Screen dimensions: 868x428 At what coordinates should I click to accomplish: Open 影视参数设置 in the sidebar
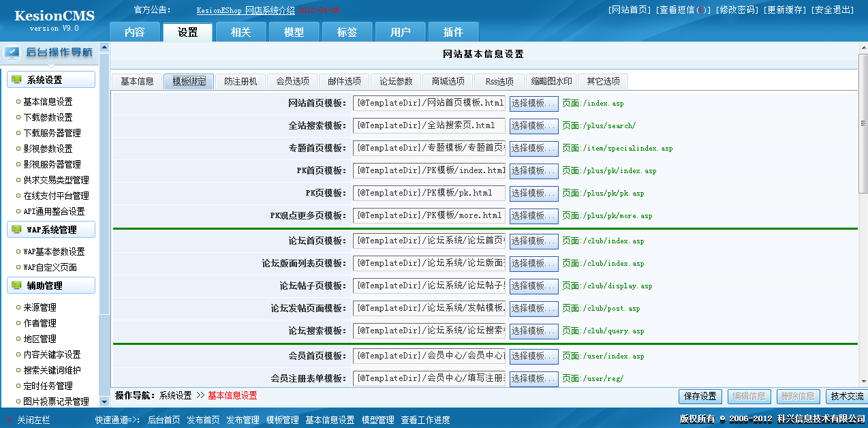click(x=48, y=149)
